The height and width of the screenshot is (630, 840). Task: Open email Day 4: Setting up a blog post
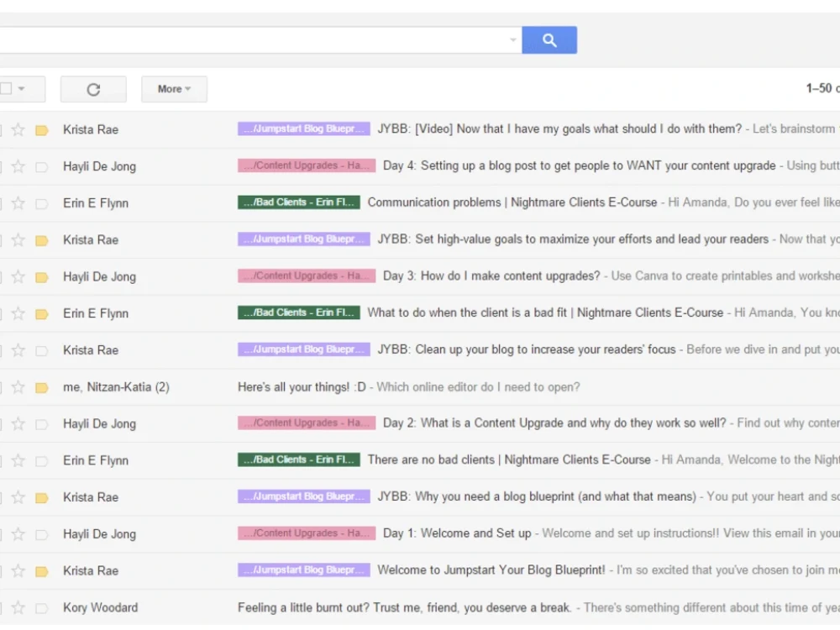click(x=579, y=165)
